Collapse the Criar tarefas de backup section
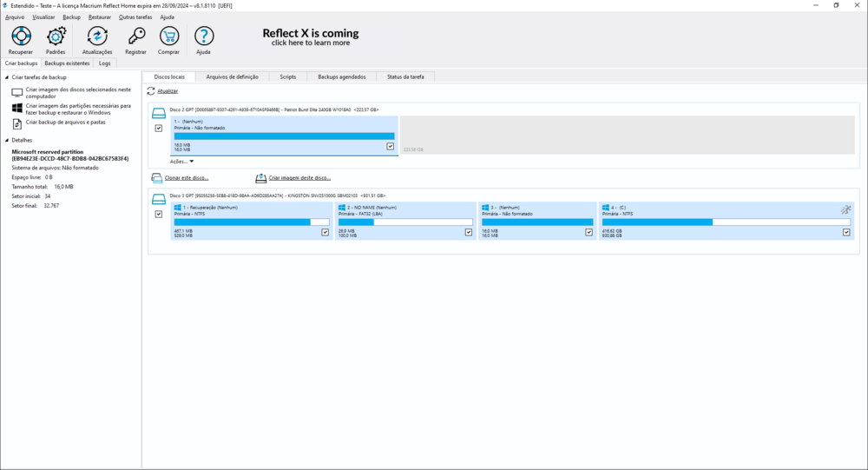This screenshot has height=470, width=868. pyautogui.click(x=7, y=77)
